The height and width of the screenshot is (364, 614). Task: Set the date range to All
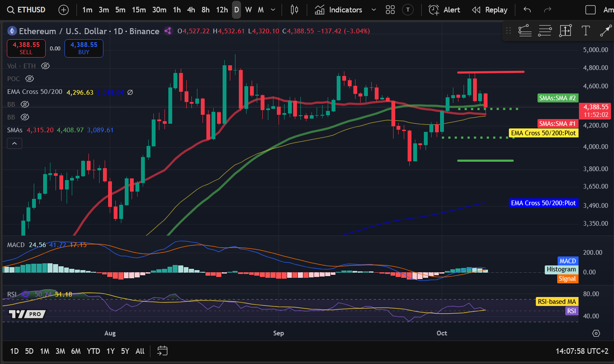pyautogui.click(x=140, y=351)
